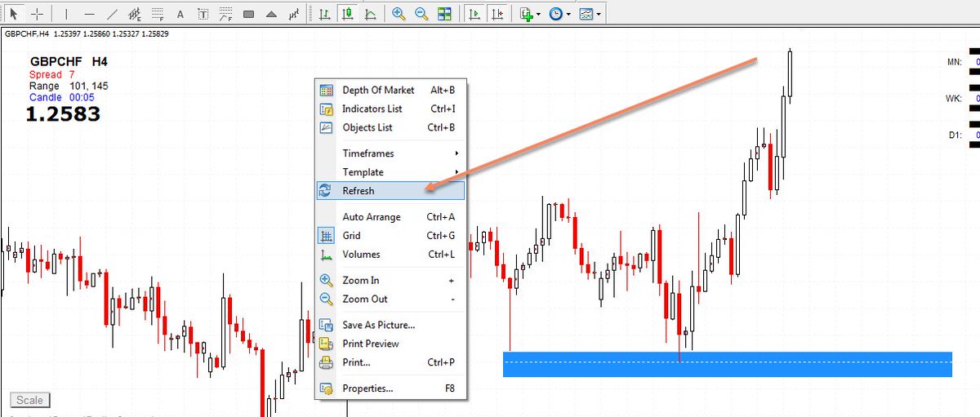Expand the Template submenu
This screenshot has height=417, width=980.
[390, 172]
